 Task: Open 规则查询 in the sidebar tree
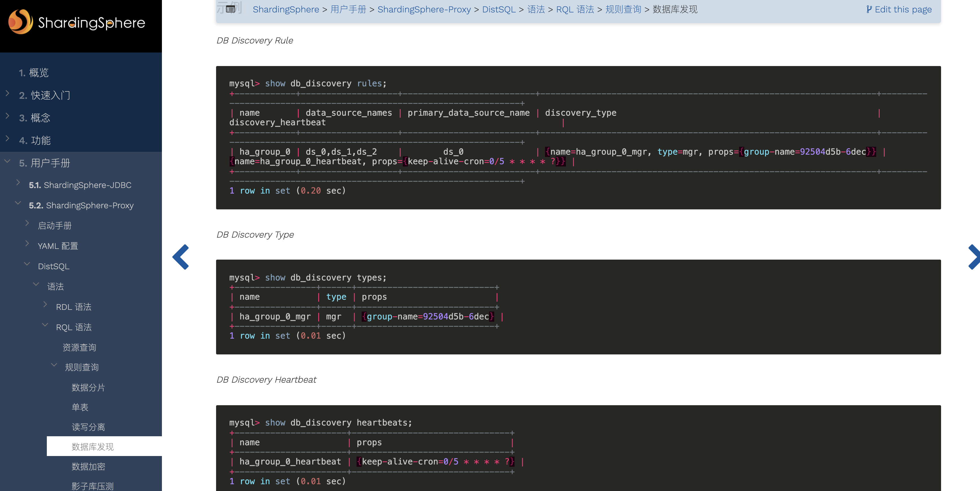82,367
